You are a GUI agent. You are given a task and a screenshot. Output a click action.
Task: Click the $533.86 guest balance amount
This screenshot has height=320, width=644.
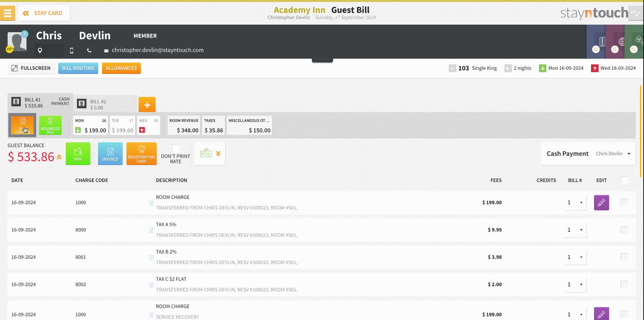coord(31,157)
